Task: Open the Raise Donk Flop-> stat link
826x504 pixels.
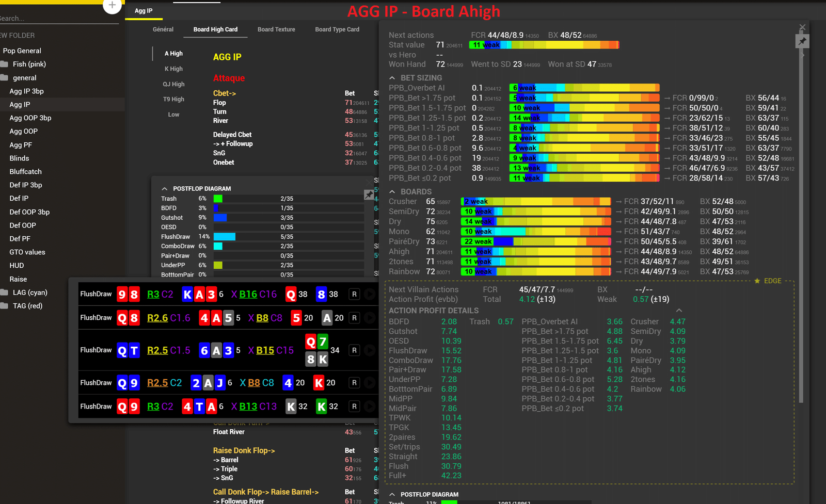Action: tap(244, 450)
